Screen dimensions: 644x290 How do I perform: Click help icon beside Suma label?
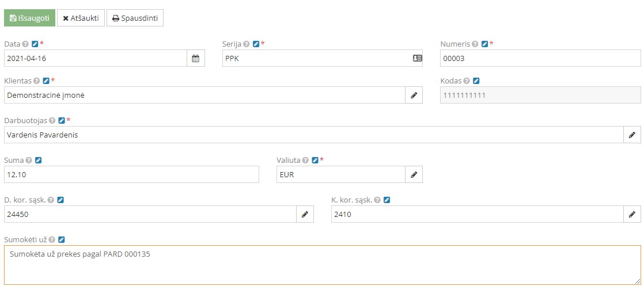tap(28, 161)
